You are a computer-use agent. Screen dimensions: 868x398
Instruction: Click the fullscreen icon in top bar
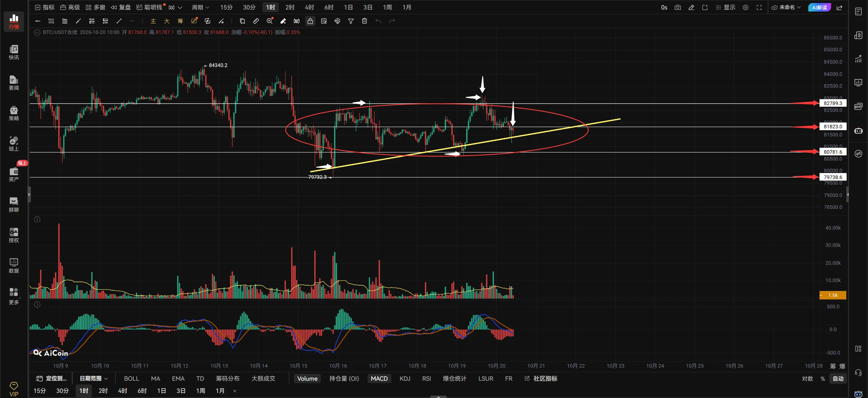759,7
